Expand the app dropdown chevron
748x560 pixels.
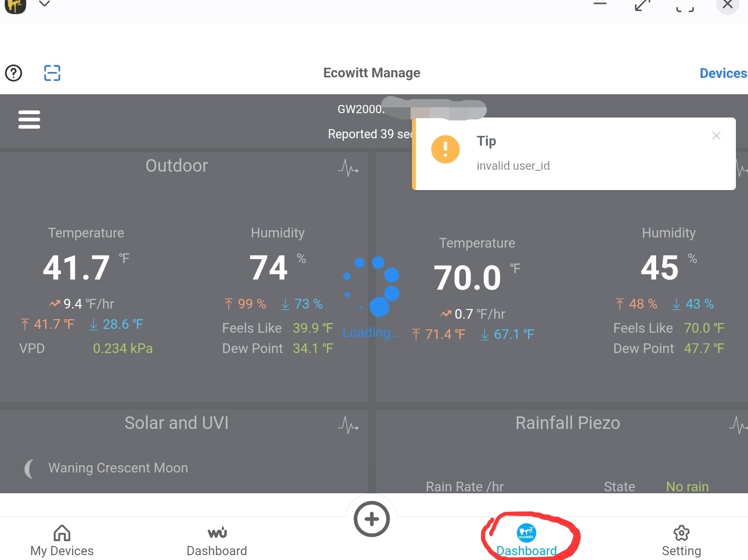44,4
